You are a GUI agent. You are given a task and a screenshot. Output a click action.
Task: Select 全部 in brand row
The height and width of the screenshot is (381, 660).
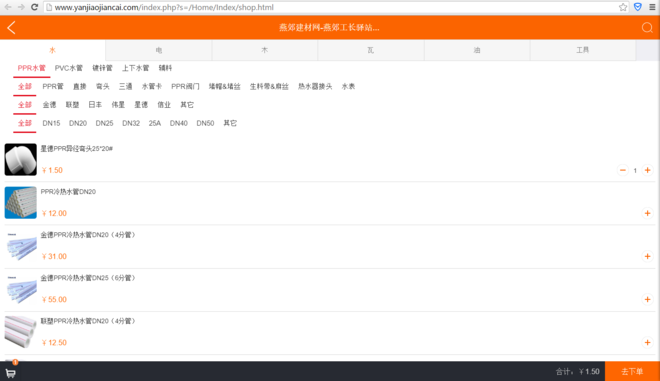24,105
